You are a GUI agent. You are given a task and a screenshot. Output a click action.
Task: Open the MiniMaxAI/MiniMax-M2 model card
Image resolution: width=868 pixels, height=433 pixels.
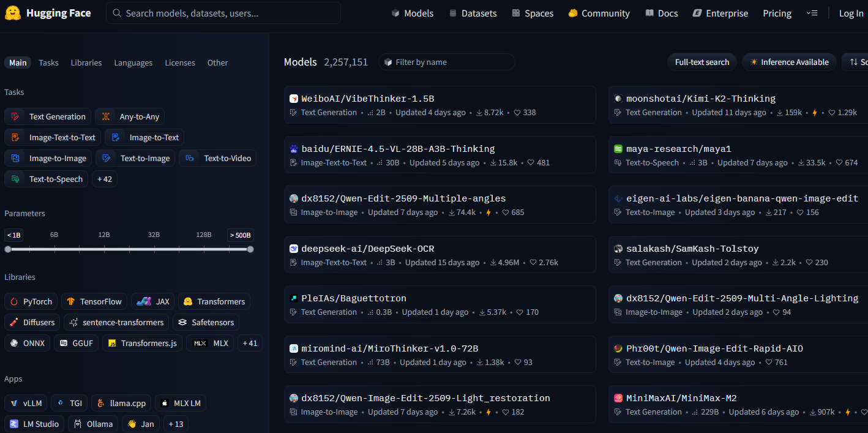[738, 404]
